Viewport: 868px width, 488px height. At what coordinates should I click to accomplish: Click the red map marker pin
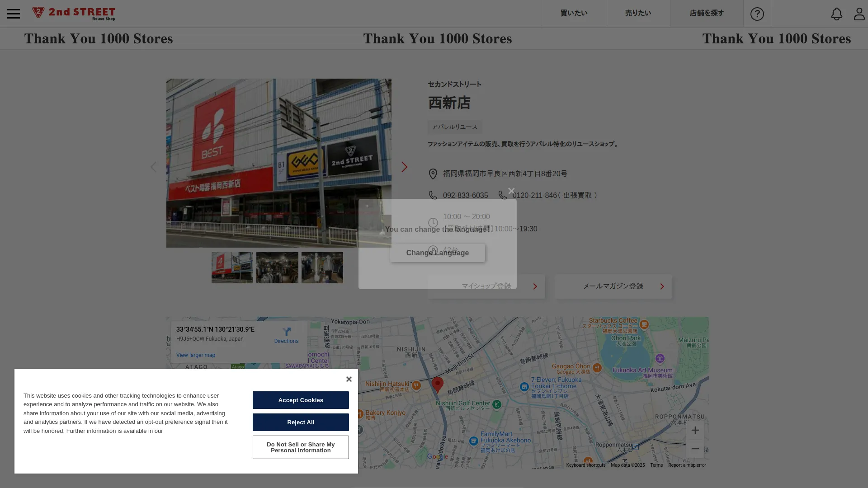(437, 385)
